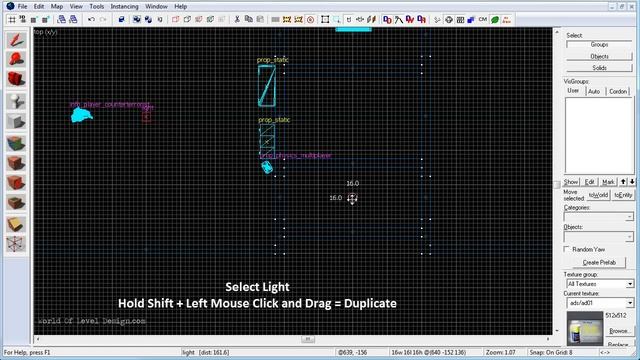Open the Map menu
Image resolution: width=640 pixels, height=360 pixels.
click(x=57, y=7)
